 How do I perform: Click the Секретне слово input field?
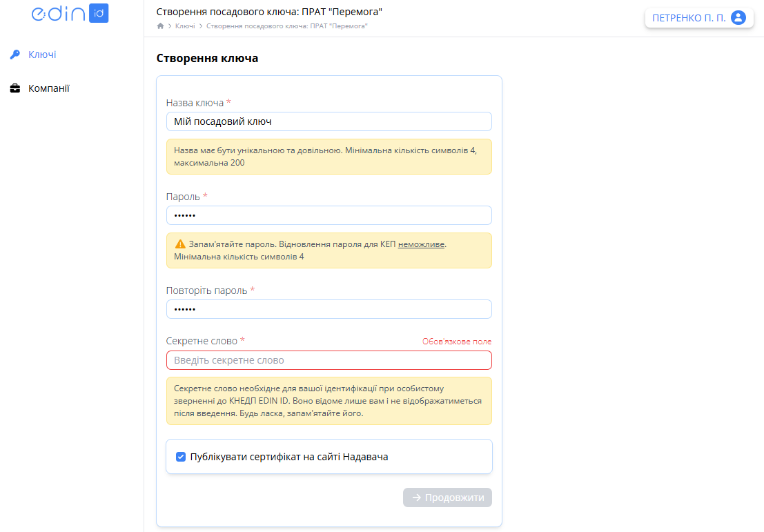coord(329,359)
